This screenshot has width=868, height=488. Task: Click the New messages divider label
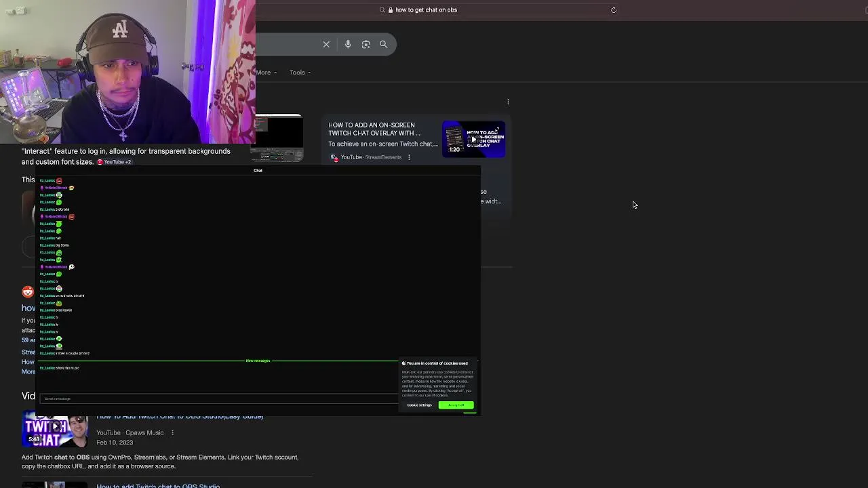coord(258,361)
